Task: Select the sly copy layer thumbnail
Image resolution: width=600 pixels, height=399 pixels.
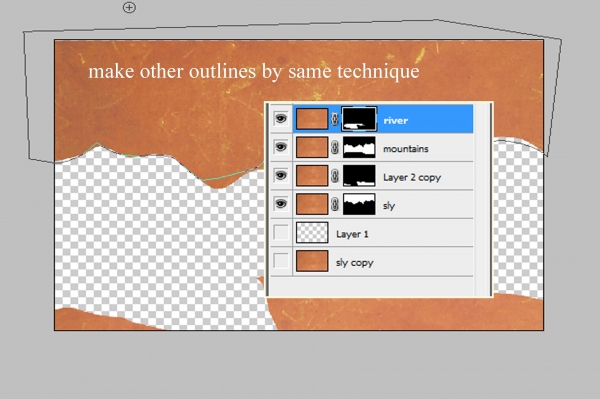Action: 312,261
